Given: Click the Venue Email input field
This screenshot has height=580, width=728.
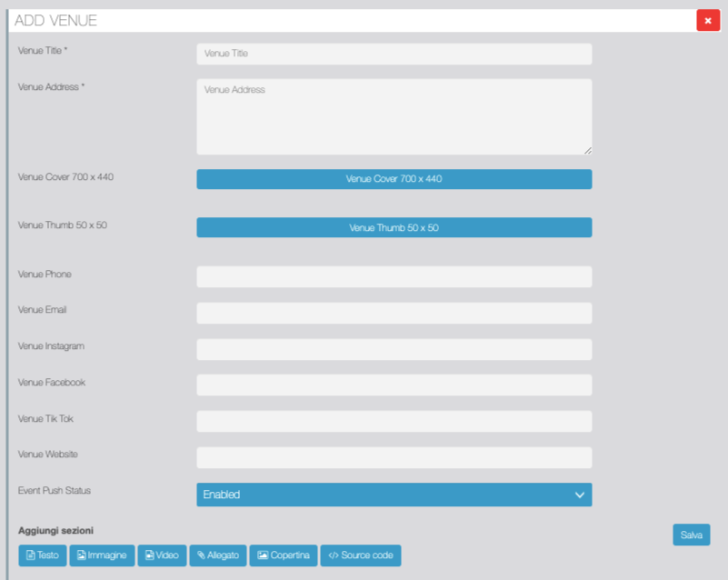Looking at the screenshot, I should click(394, 313).
